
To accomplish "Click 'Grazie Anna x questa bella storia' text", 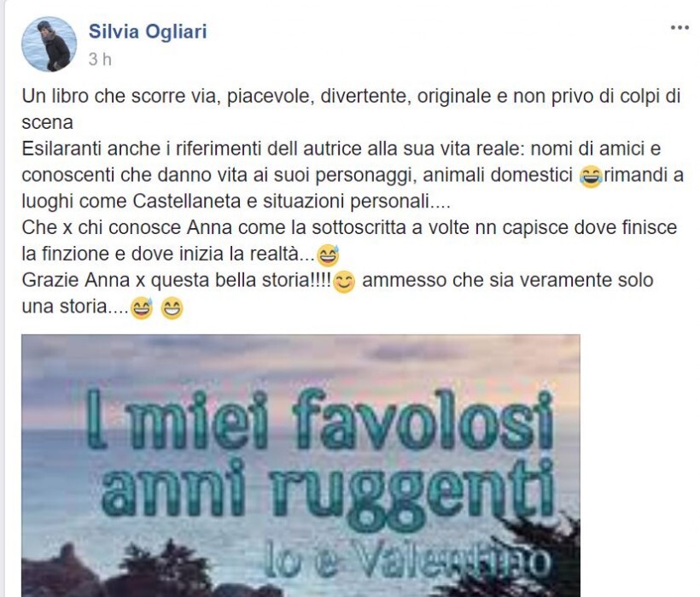I will coord(176,280).
